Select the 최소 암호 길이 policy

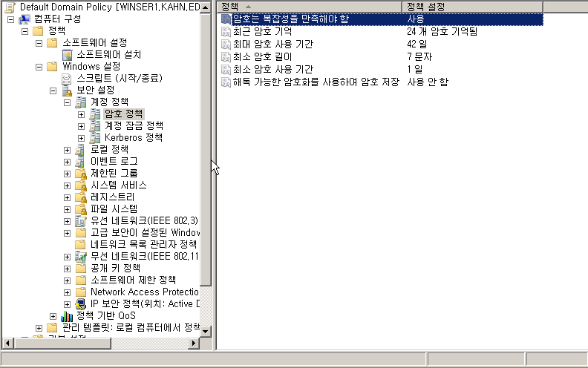(263, 57)
